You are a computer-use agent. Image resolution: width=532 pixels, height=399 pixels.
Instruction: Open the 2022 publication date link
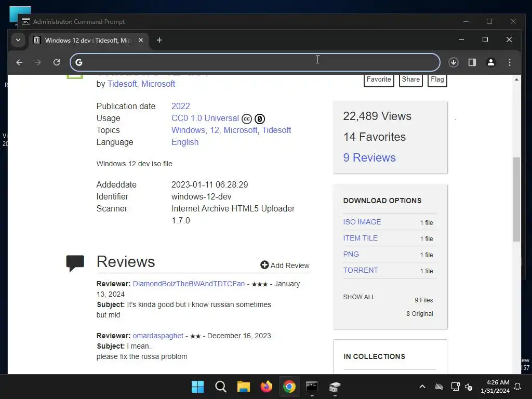coord(180,106)
